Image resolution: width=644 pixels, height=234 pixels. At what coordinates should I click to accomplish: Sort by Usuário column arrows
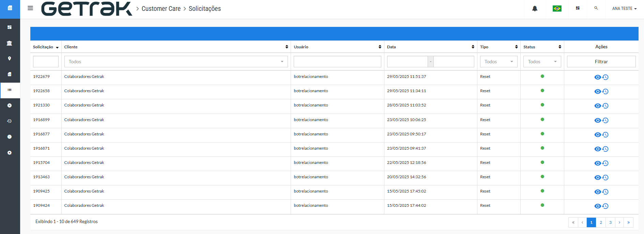(x=380, y=47)
